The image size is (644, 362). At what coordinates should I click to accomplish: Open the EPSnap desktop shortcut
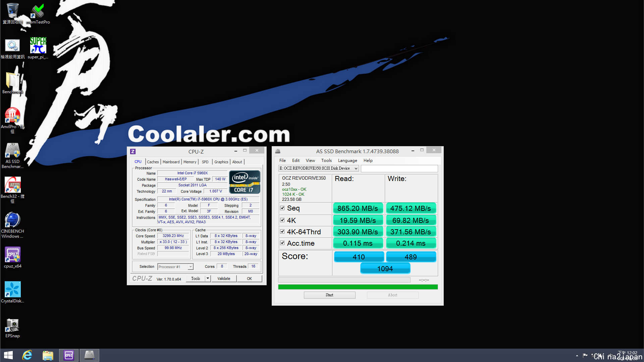pos(13,327)
